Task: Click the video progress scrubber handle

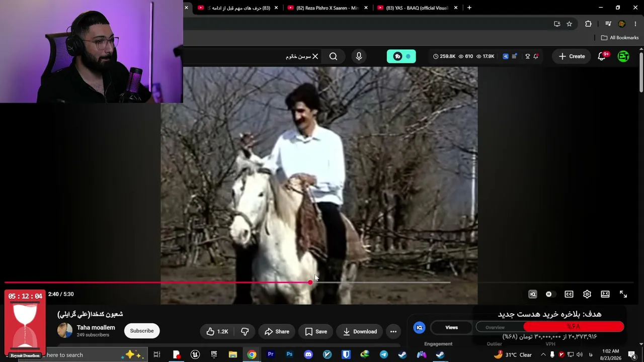Action: tap(310, 283)
